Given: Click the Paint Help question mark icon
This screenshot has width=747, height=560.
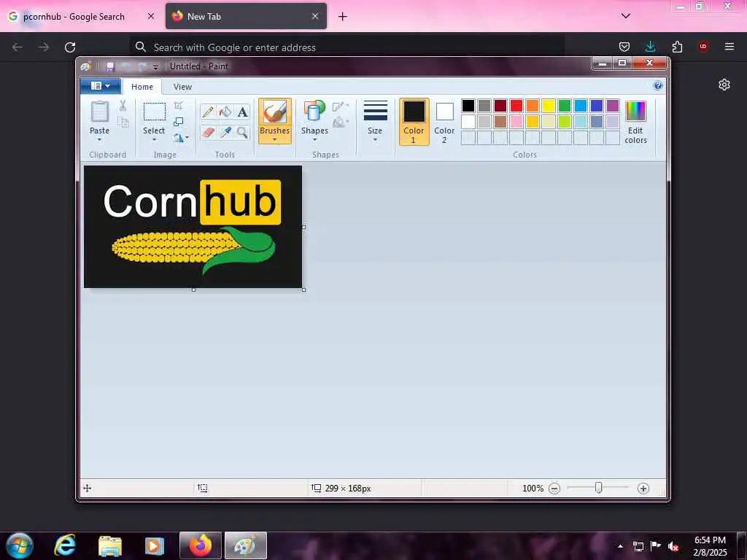Looking at the screenshot, I should 658,86.
